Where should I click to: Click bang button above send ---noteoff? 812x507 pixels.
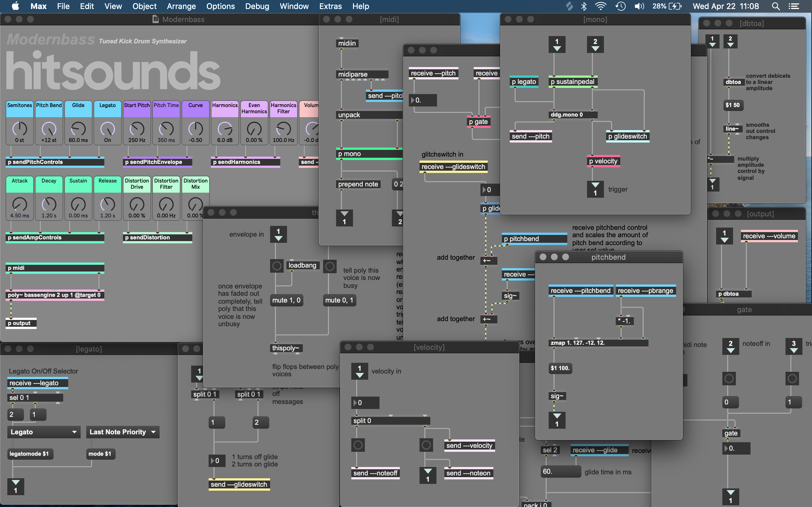(x=358, y=445)
